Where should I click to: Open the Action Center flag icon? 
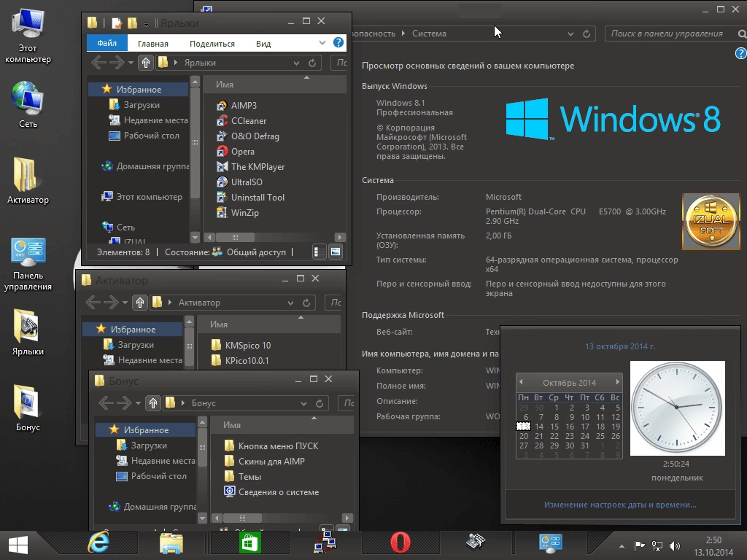(x=639, y=546)
